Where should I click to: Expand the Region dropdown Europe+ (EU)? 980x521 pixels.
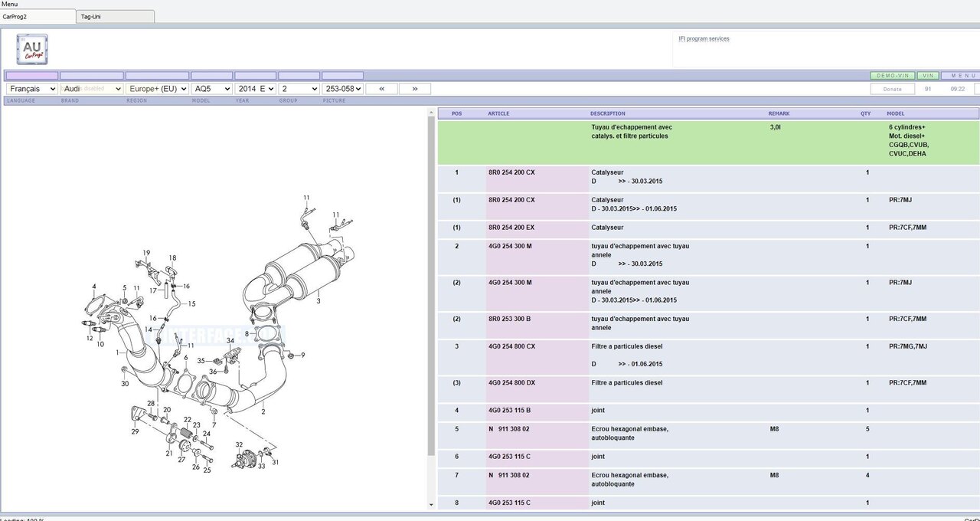point(157,89)
